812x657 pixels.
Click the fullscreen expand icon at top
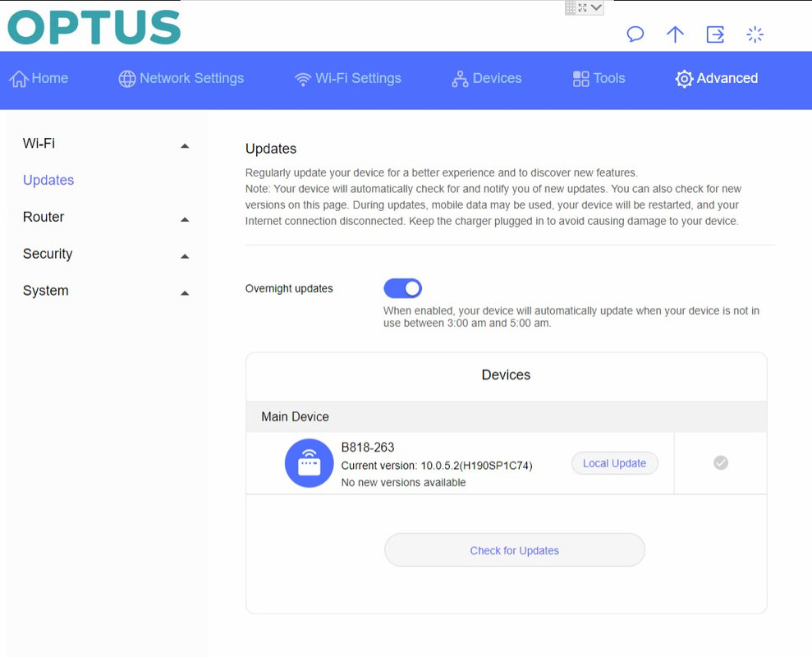pyautogui.click(x=583, y=7)
